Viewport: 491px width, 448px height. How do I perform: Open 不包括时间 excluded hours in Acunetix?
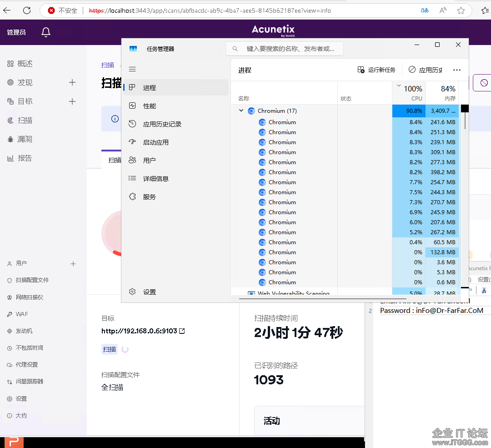(x=25, y=348)
